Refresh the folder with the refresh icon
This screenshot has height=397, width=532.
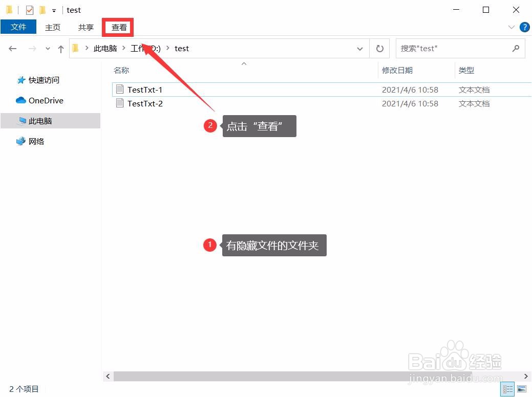379,48
